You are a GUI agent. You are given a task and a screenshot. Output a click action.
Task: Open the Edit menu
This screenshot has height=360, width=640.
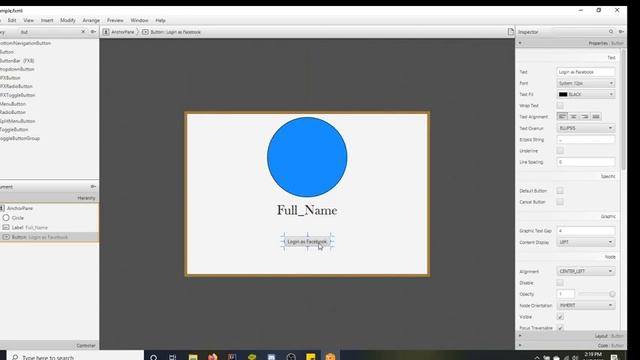coord(12,20)
